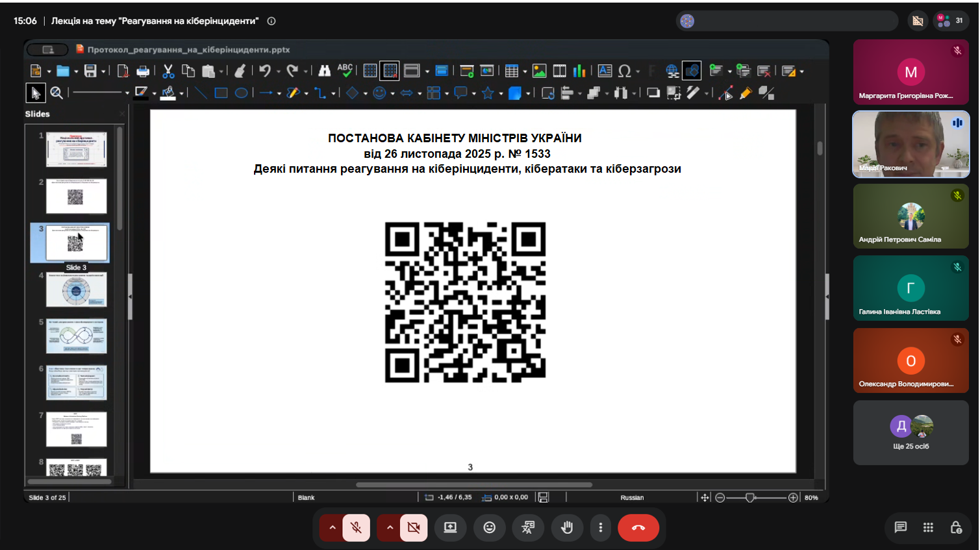Click the Russian language status bar field
980x550 pixels.
632,498
